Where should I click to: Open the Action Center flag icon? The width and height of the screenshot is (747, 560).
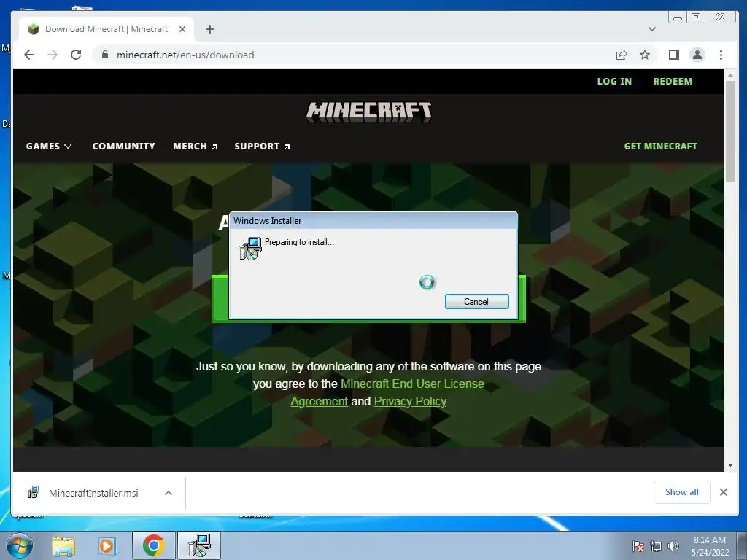click(x=638, y=546)
